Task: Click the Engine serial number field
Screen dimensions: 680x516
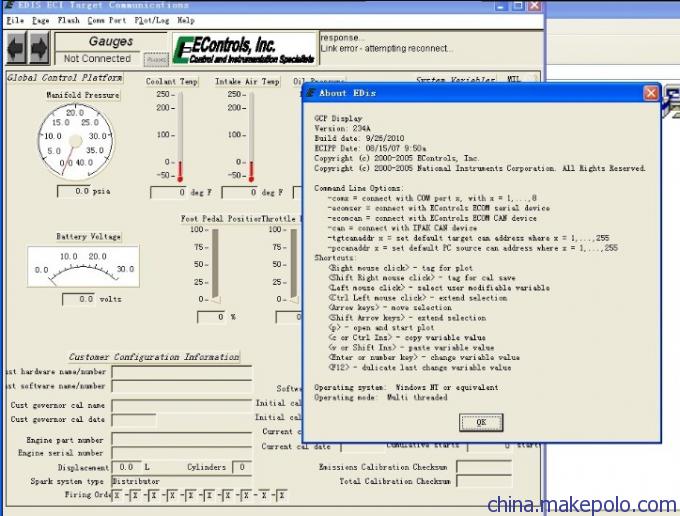Action: click(182, 453)
